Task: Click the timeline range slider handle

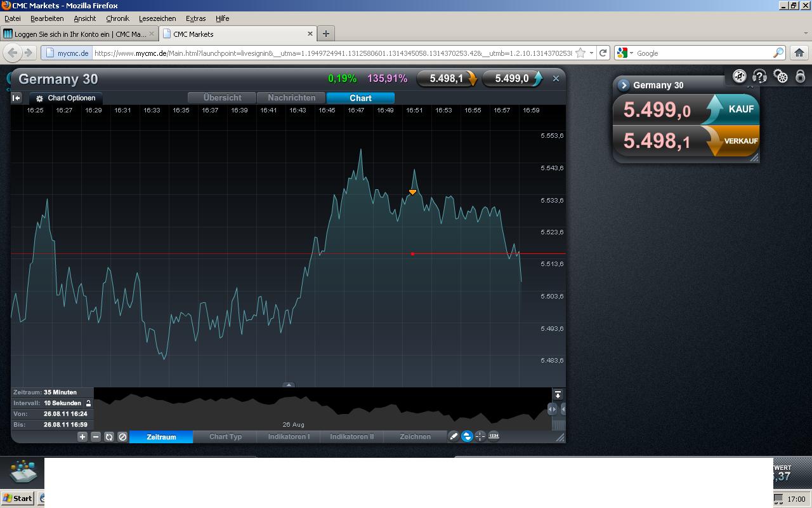Action: point(553,410)
